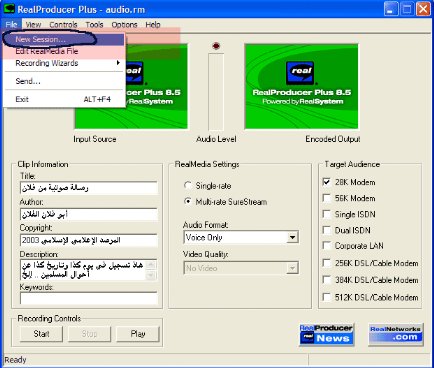Click the Ready status bar text
The height and width of the screenshot is (368, 434).
[15, 360]
